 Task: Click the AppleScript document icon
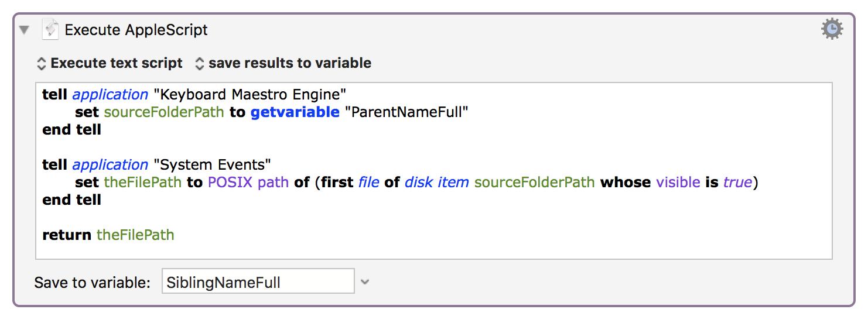pyautogui.click(x=51, y=30)
